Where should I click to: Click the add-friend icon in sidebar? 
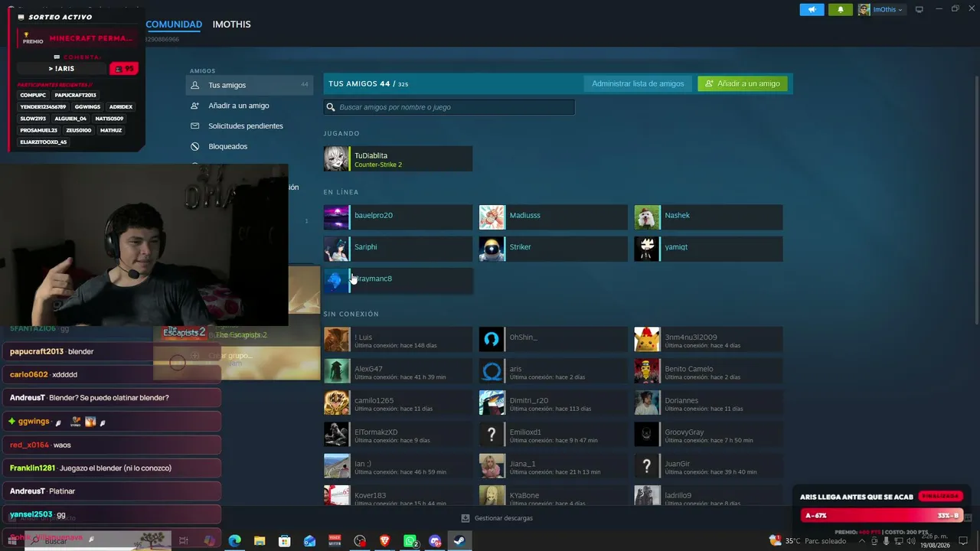tap(194, 106)
